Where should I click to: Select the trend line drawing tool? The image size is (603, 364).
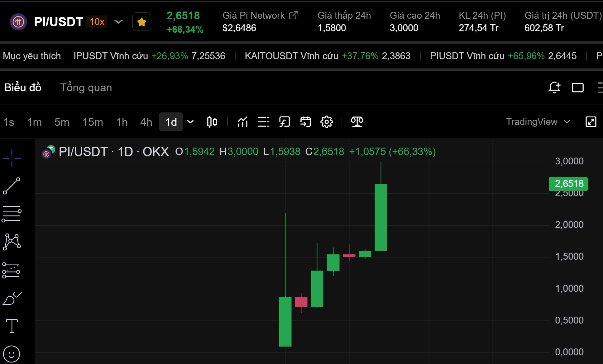(x=12, y=186)
